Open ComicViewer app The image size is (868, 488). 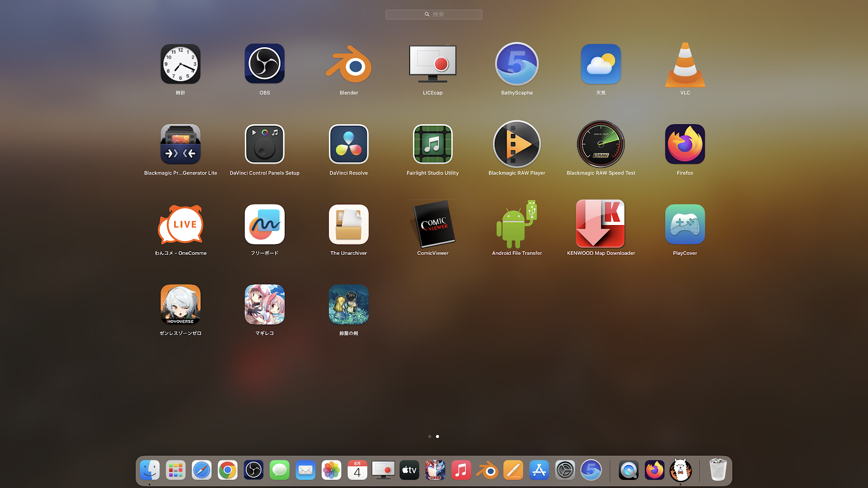click(433, 224)
